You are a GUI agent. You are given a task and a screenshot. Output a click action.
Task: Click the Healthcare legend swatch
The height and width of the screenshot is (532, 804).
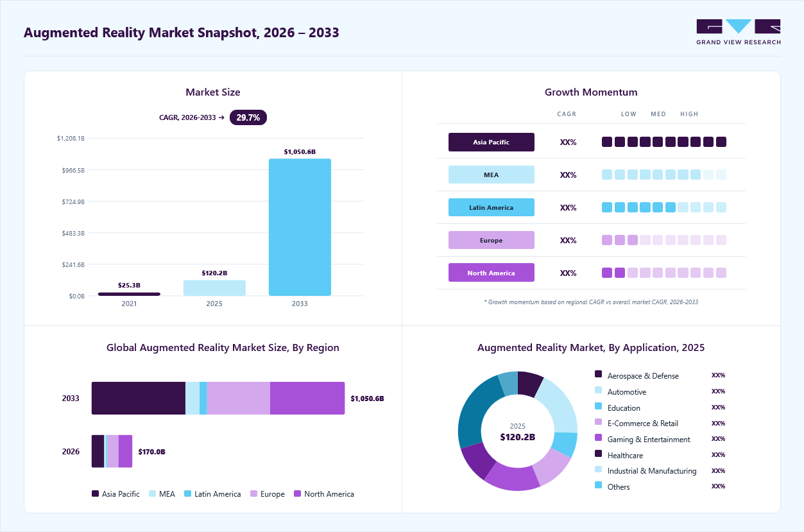[599, 454]
